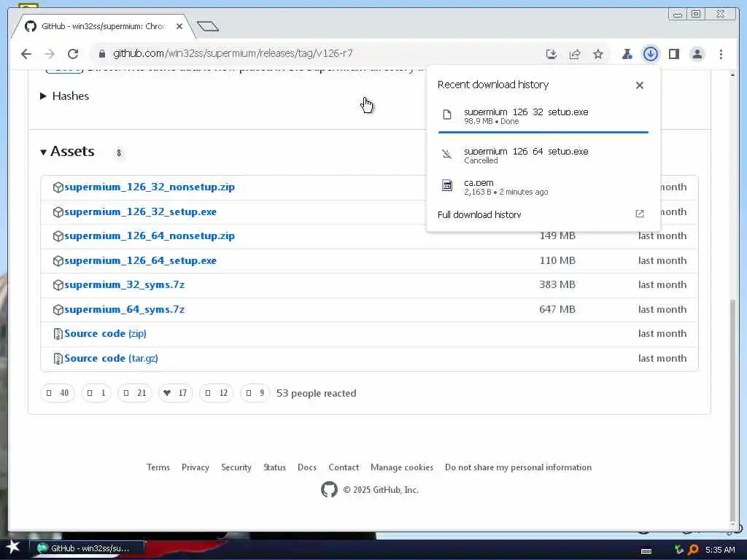
Task: View site info via the lock icon
Action: point(102,54)
